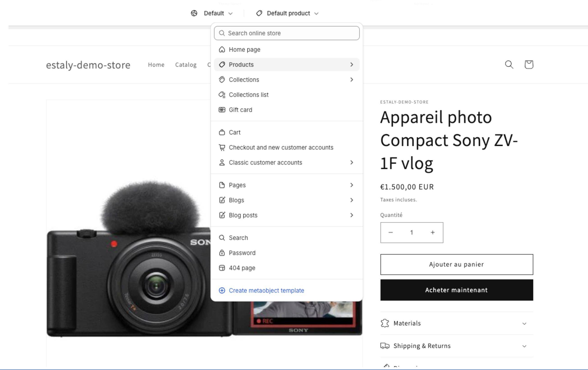
Task: Click the tag icon beside Default product
Action: (259, 13)
